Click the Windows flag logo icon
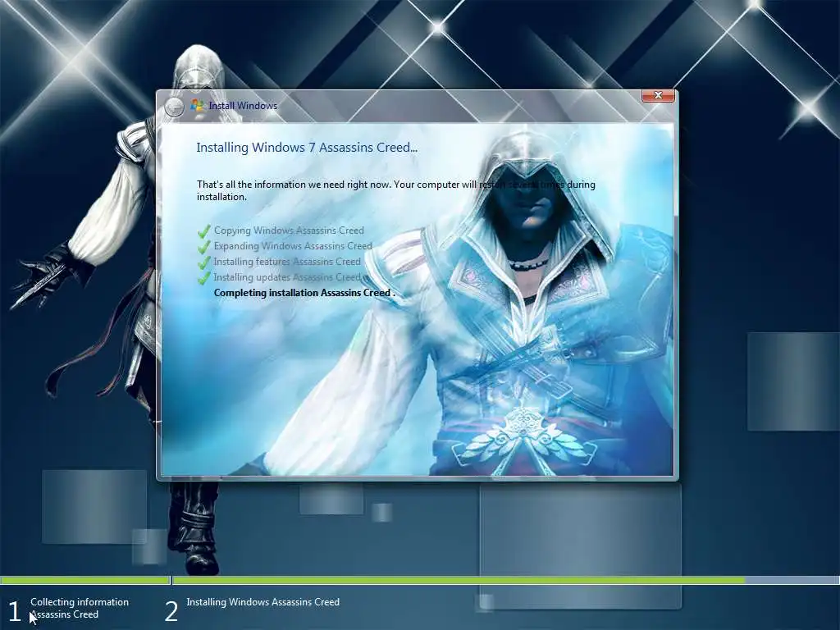 pyautogui.click(x=197, y=105)
